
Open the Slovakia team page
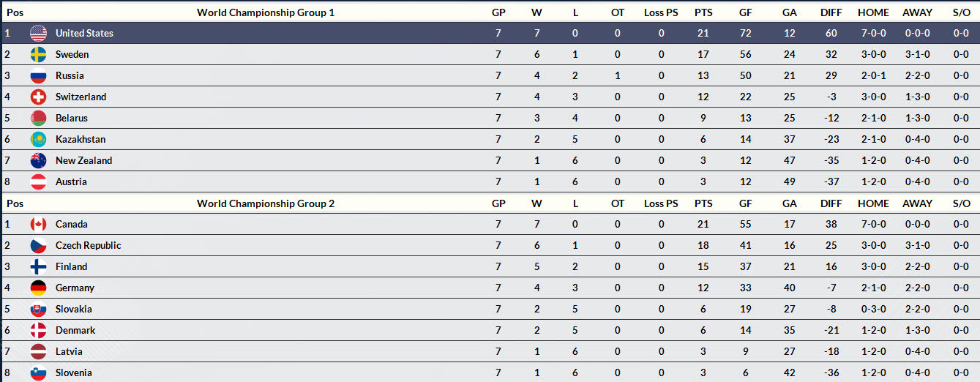(73, 309)
